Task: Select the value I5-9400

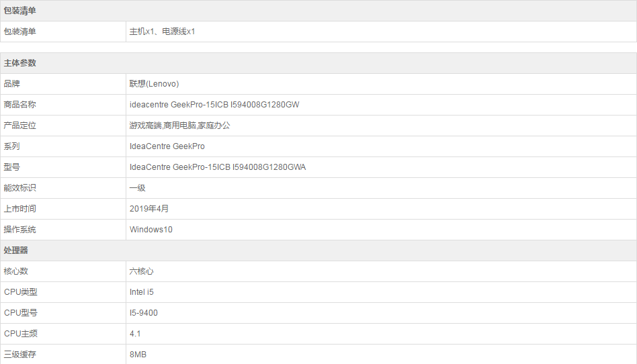Action: 143,313
